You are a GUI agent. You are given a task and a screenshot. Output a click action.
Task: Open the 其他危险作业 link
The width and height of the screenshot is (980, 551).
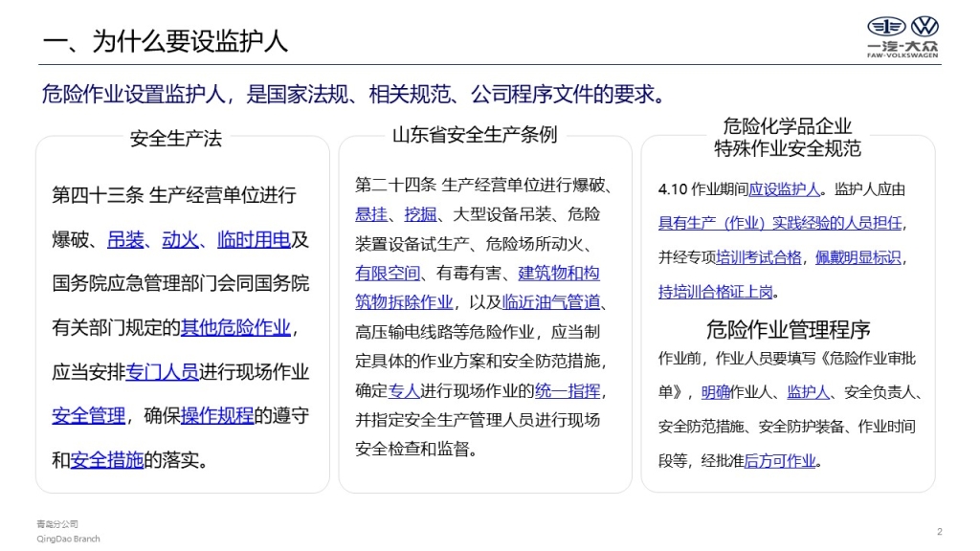click(x=235, y=327)
